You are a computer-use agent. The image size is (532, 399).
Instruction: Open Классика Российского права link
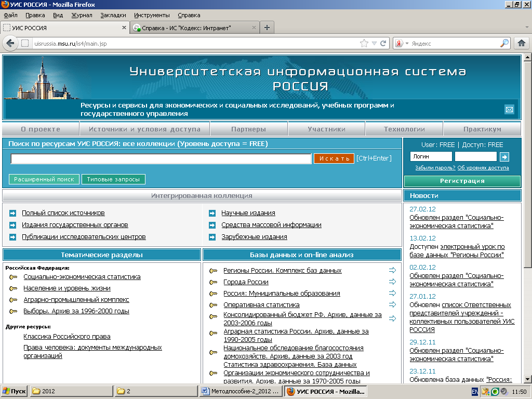tap(67, 337)
